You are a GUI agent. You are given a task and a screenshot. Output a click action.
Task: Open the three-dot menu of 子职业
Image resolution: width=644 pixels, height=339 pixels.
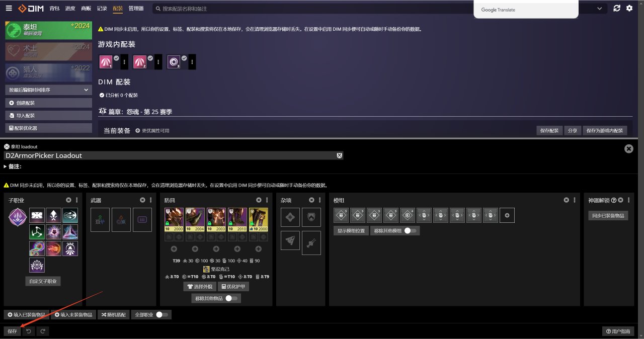pos(76,200)
